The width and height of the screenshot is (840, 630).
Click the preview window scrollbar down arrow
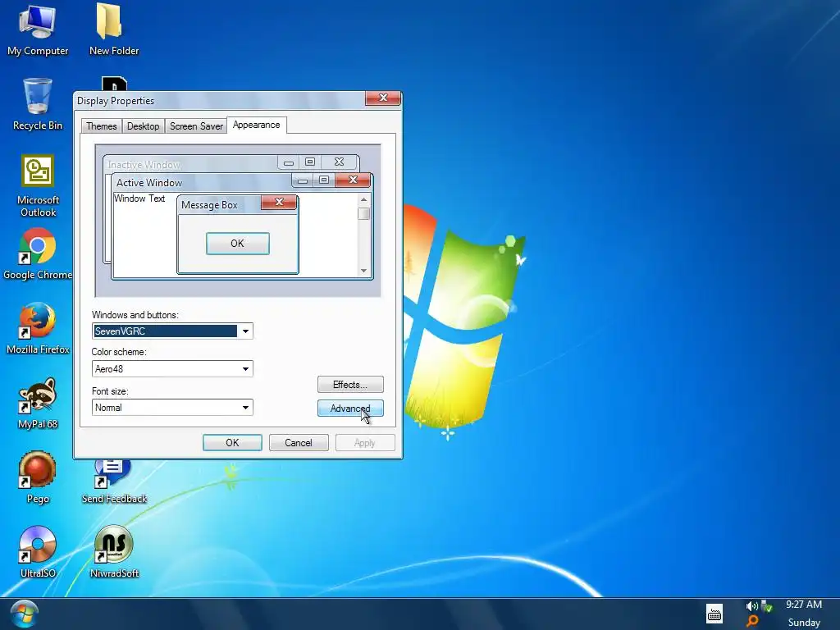pyautogui.click(x=363, y=271)
